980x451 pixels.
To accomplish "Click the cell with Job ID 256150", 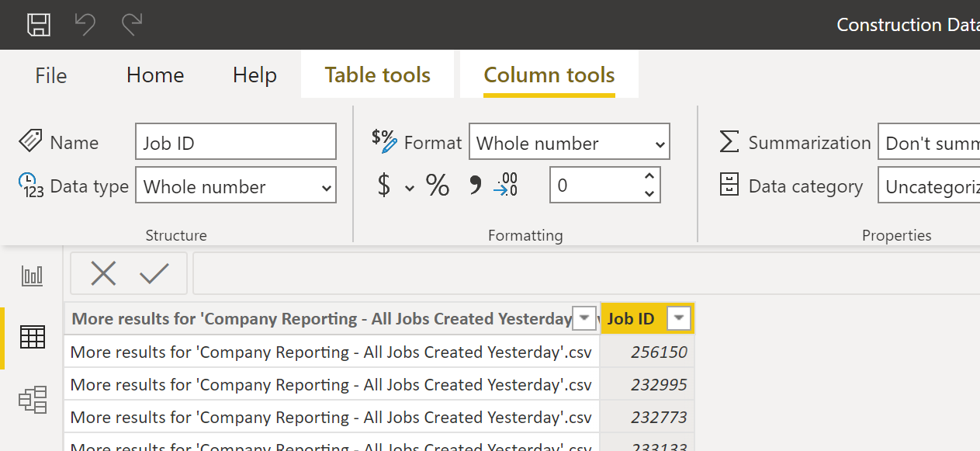I will [648, 352].
